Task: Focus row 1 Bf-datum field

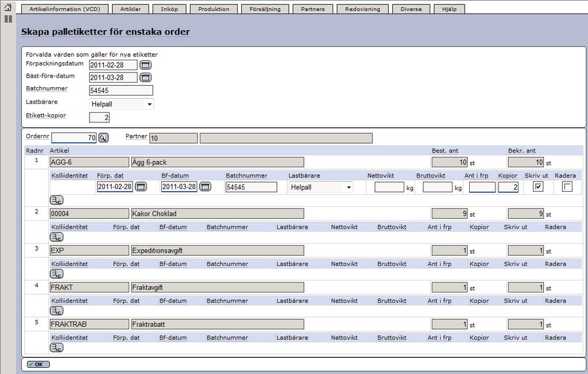Action: [179, 187]
